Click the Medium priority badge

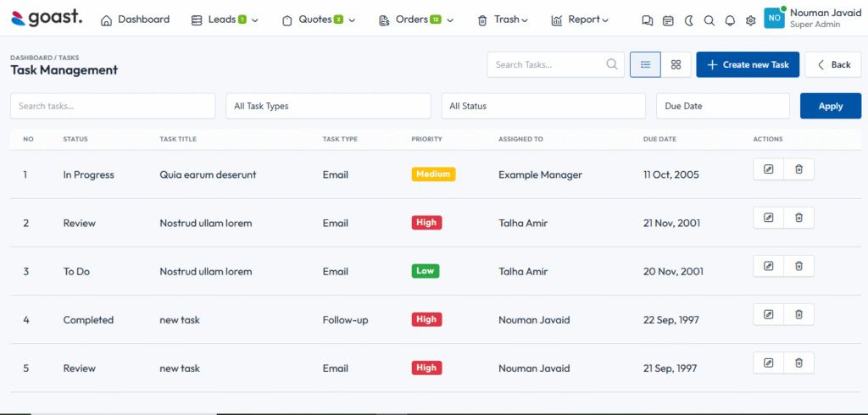pos(433,174)
